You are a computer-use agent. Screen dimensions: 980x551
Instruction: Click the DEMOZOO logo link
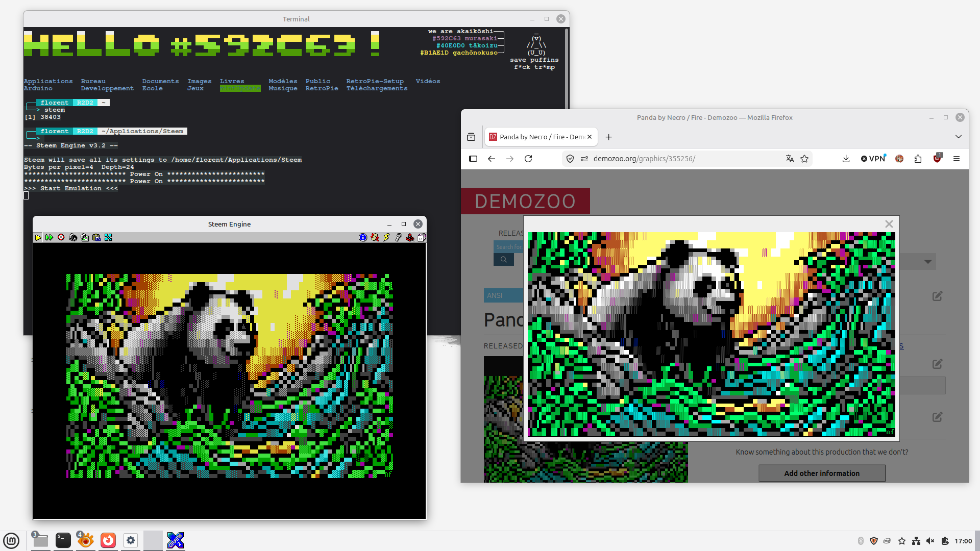pos(525,201)
